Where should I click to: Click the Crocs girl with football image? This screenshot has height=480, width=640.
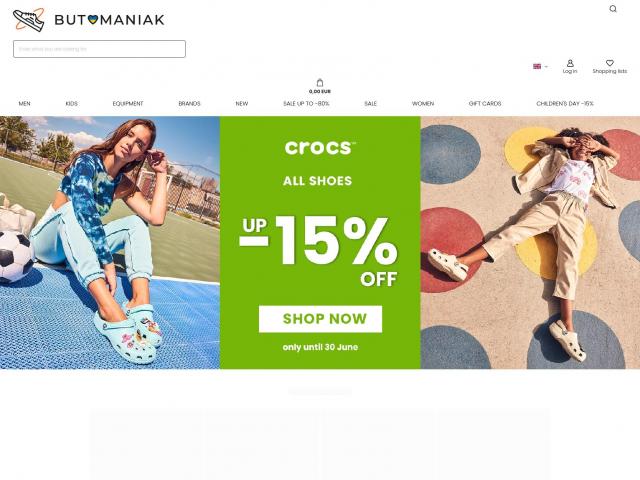pyautogui.click(x=110, y=242)
